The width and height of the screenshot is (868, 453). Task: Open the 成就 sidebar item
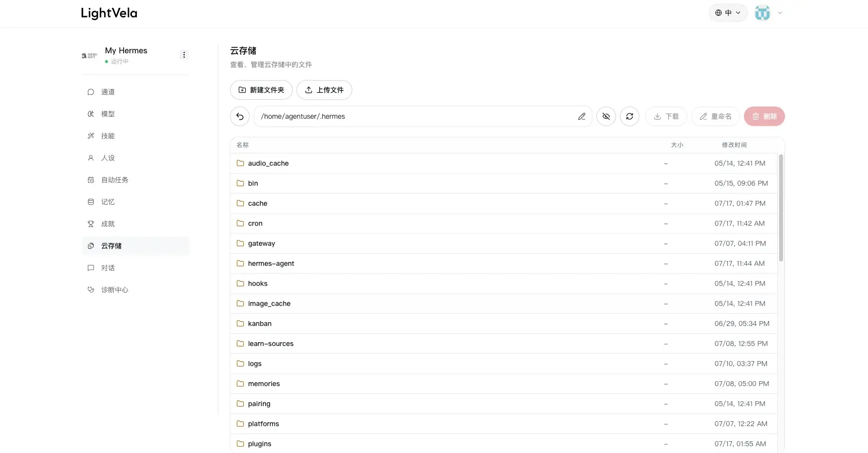click(136, 224)
